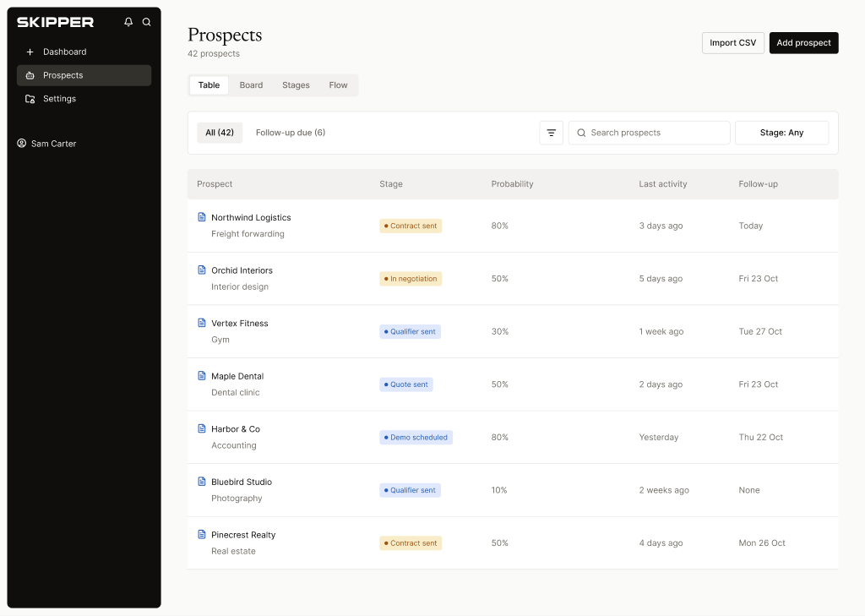Click the 2 weeks ago activity cell
Viewport: 865px width, 616px height.
point(664,491)
